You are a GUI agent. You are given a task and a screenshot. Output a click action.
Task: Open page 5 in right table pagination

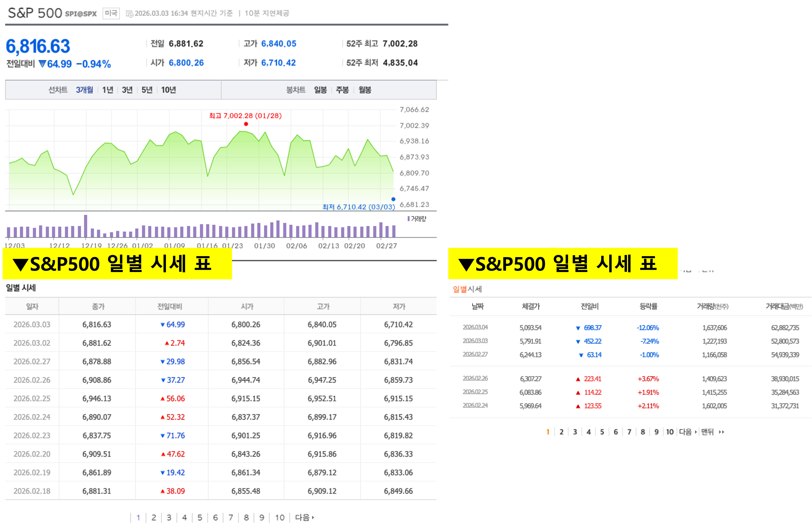pos(602,432)
